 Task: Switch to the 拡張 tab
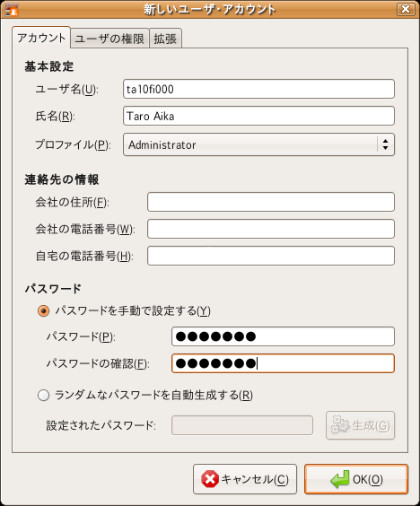tap(165, 39)
